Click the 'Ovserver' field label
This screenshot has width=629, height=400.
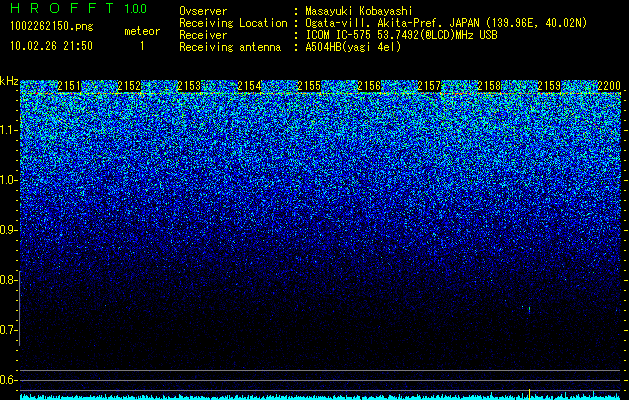click(x=203, y=11)
